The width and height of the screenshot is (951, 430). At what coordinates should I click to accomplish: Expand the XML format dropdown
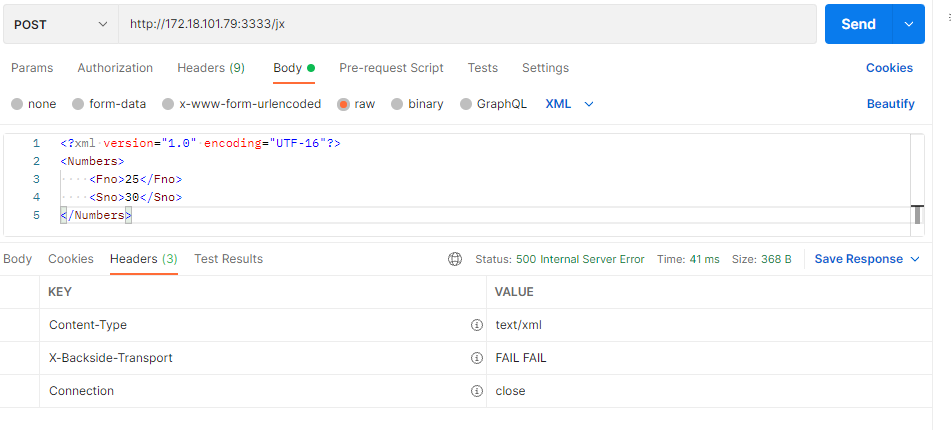pos(589,104)
